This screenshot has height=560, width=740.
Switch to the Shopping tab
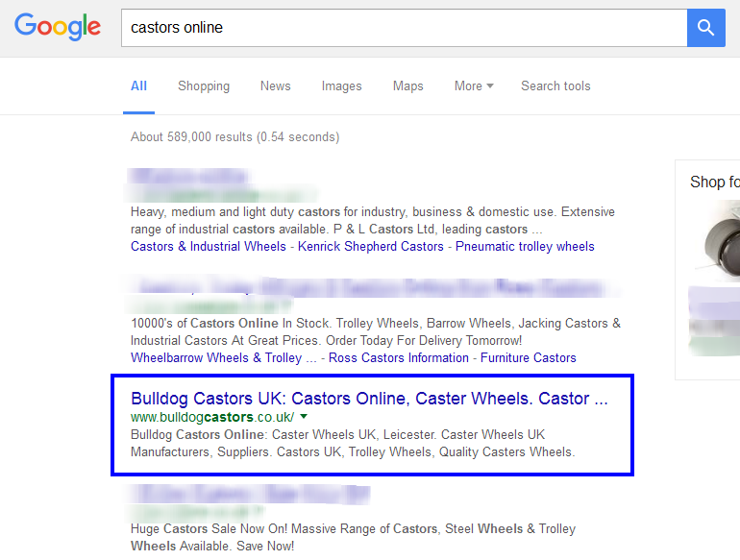click(204, 85)
